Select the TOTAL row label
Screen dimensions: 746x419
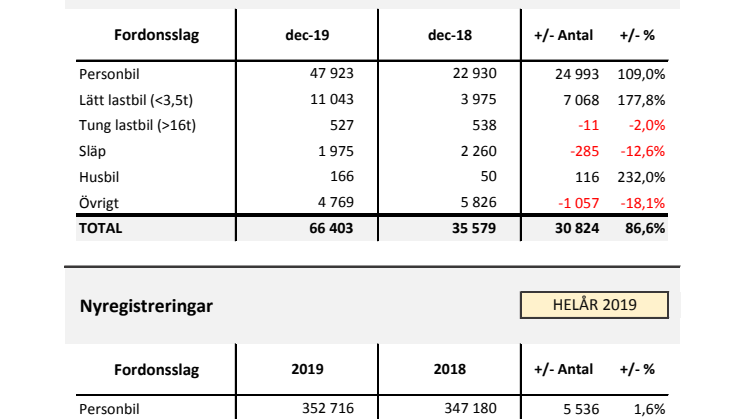100,228
